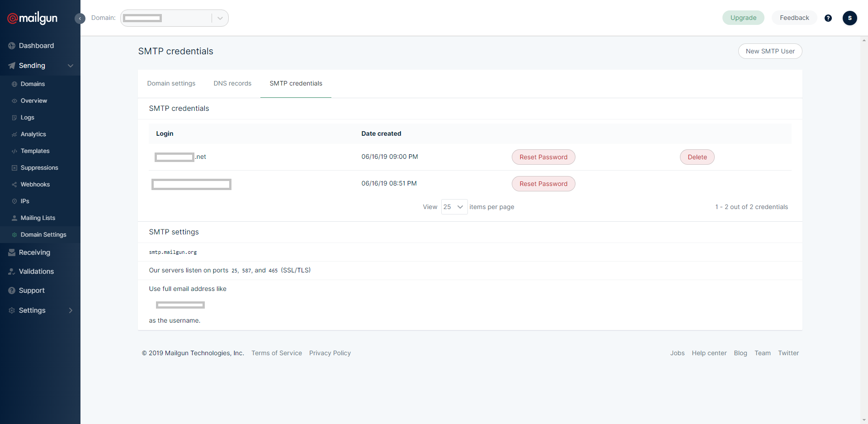Collapse the sidebar with the arrow toggle
868x424 pixels.
(x=80, y=19)
